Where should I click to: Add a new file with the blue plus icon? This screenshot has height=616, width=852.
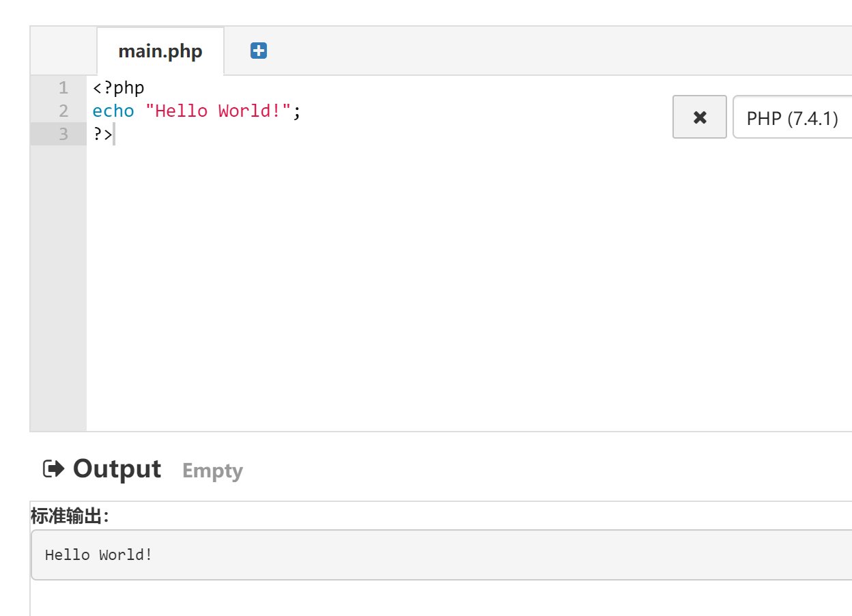coord(259,51)
